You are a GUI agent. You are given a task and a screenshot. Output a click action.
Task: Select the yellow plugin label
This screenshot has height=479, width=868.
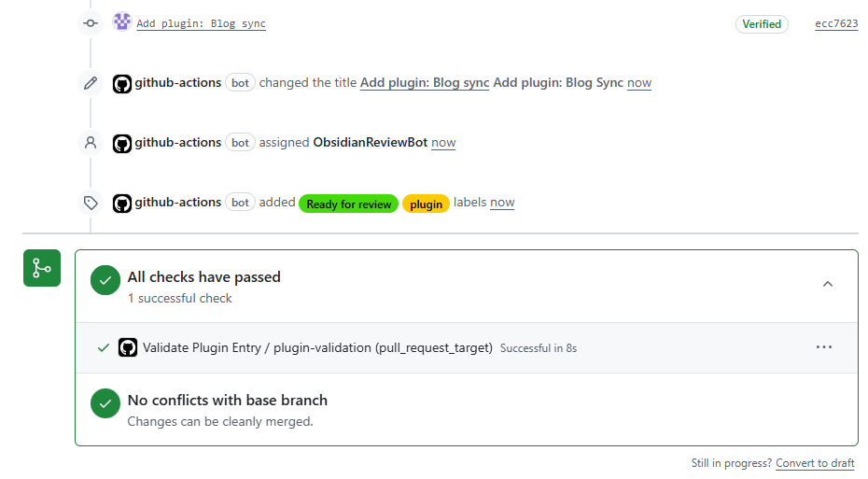[426, 204]
